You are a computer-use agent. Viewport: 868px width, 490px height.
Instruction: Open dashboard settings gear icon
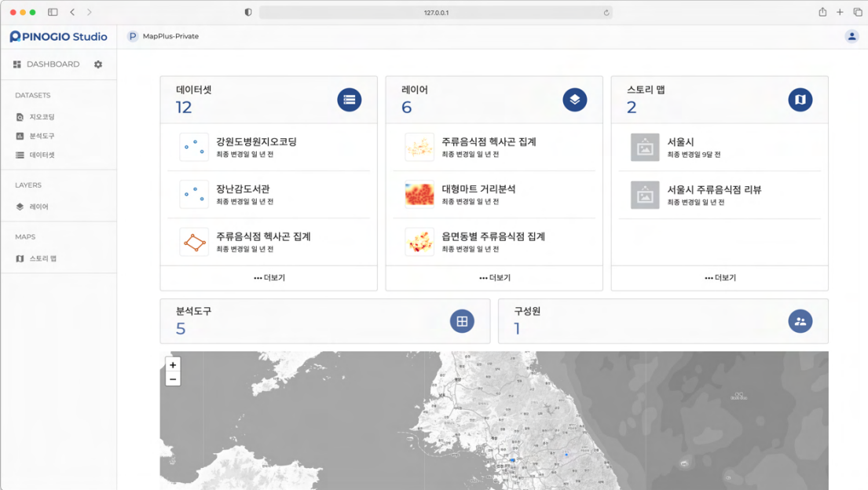point(98,64)
